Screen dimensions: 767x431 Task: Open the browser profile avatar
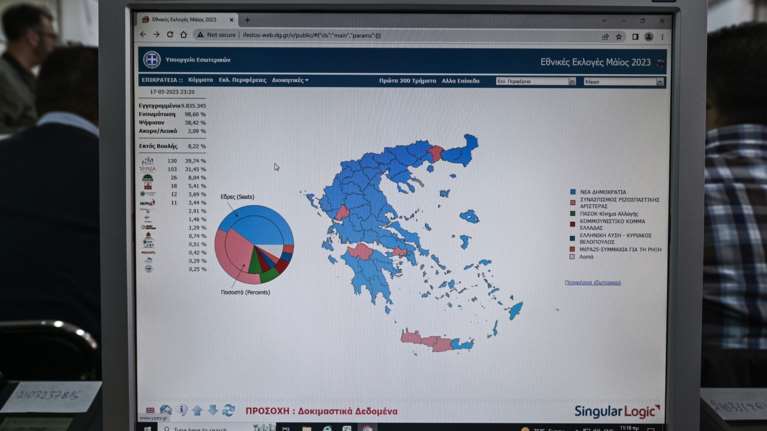649,37
